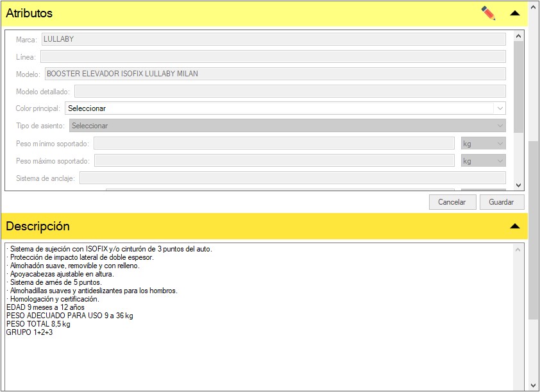
Task: Click the Peso máximo soportado value field
Action: pyautogui.click(x=274, y=161)
